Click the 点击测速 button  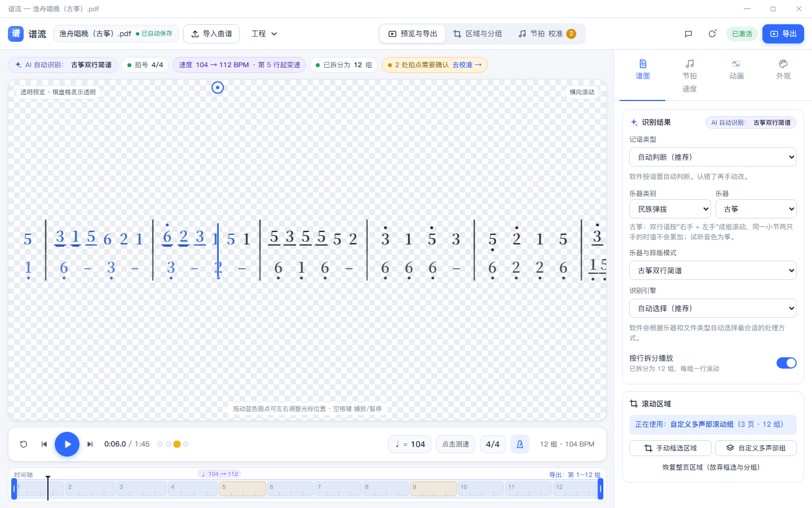(456, 444)
